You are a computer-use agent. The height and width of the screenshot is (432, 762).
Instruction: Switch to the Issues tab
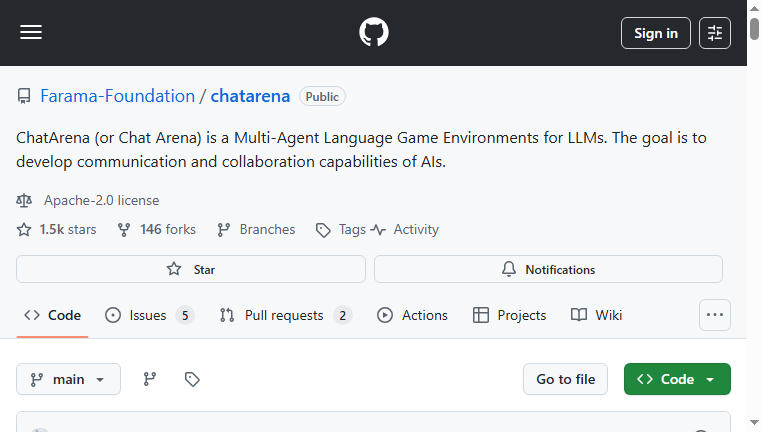click(x=150, y=315)
